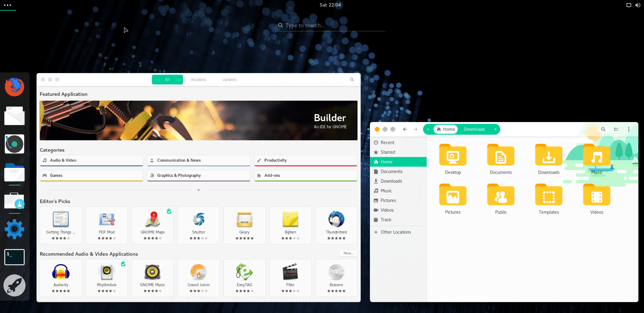Click the path bar right scroll arrow
The width and height of the screenshot is (644, 313).
tap(495, 129)
